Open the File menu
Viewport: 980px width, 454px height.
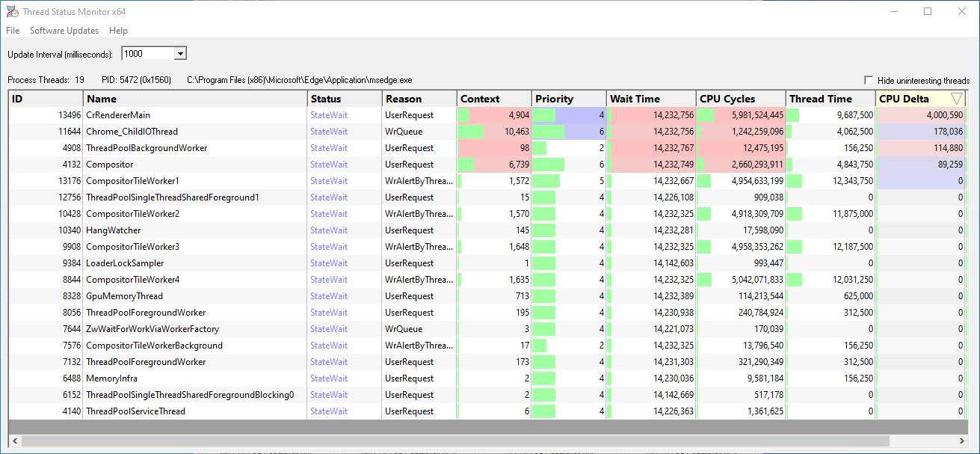[x=12, y=31]
